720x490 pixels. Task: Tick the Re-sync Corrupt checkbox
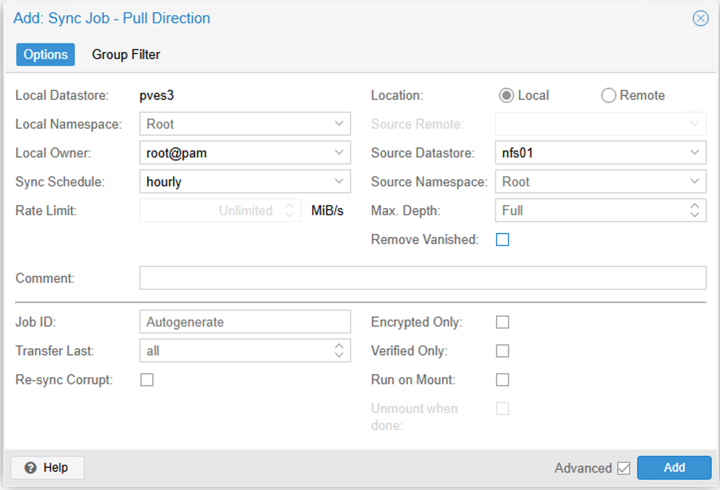[147, 380]
